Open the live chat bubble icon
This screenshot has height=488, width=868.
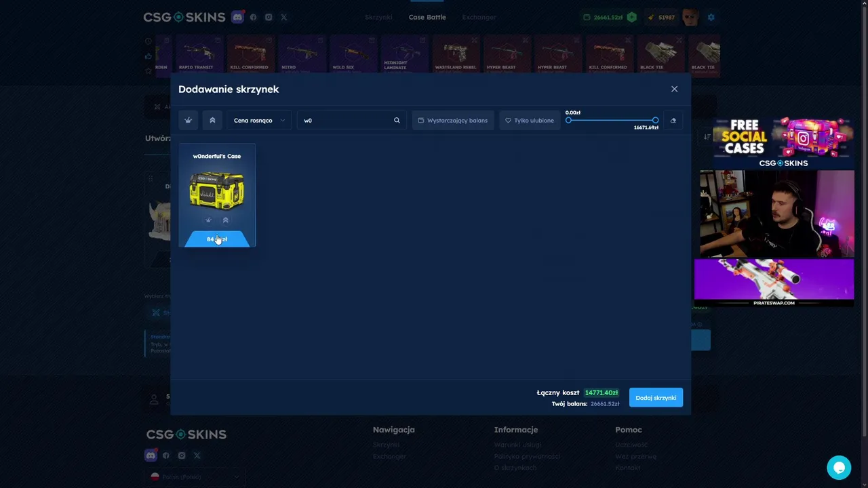click(x=839, y=468)
